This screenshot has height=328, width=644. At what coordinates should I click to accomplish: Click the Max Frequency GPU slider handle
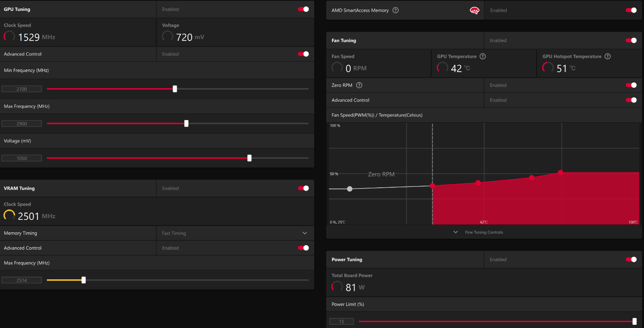coord(186,123)
